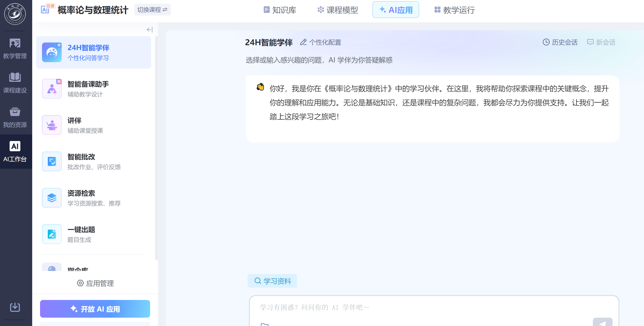Open 个性化配置 settings
Screen dimensions: 644x326
coord(320,42)
